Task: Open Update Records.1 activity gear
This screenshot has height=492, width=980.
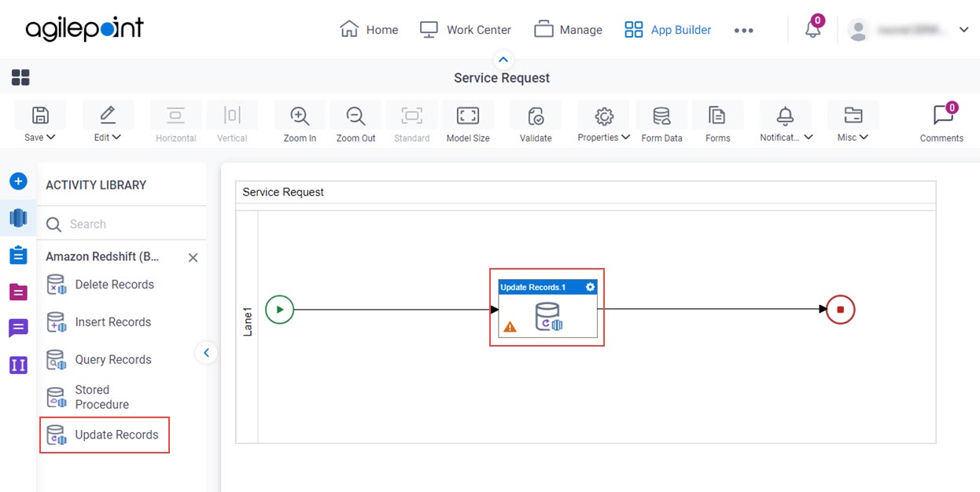Action: click(x=591, y=287)
